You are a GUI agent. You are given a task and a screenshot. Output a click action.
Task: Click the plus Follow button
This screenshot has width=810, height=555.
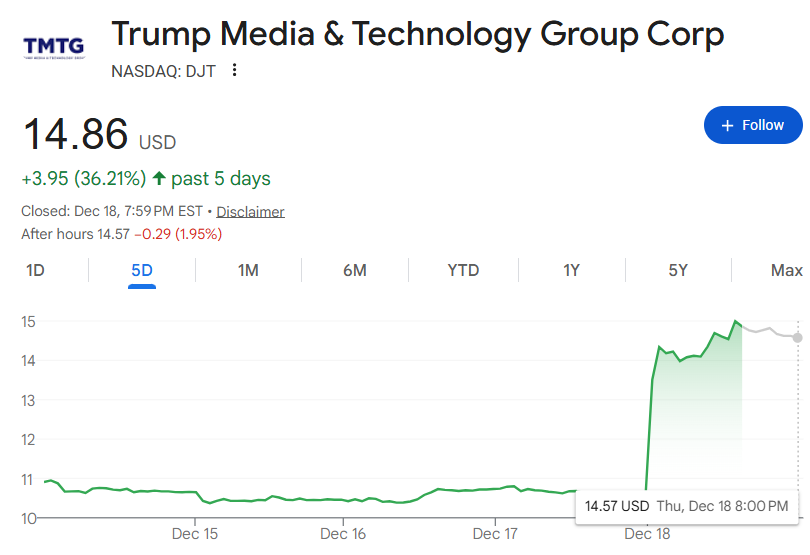coord(752,125)
